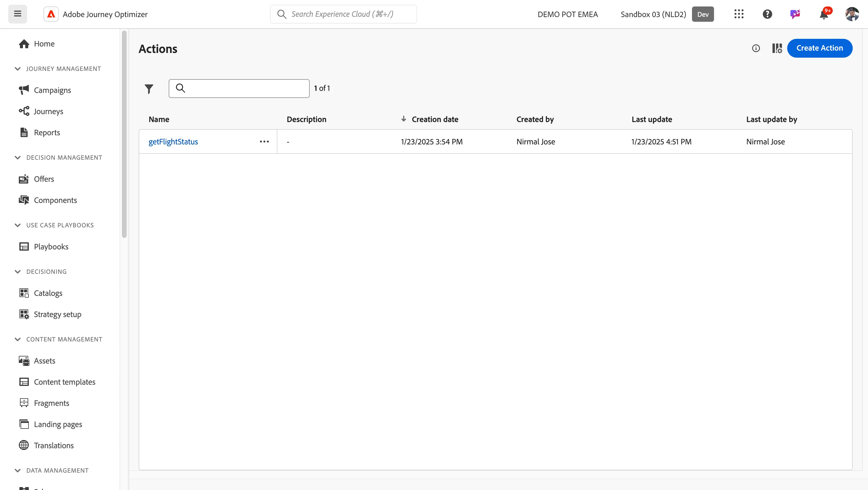This screenshot has height=490, width=868.
Task: Click the Fragments icon
Action: click(x=24, y=403)
